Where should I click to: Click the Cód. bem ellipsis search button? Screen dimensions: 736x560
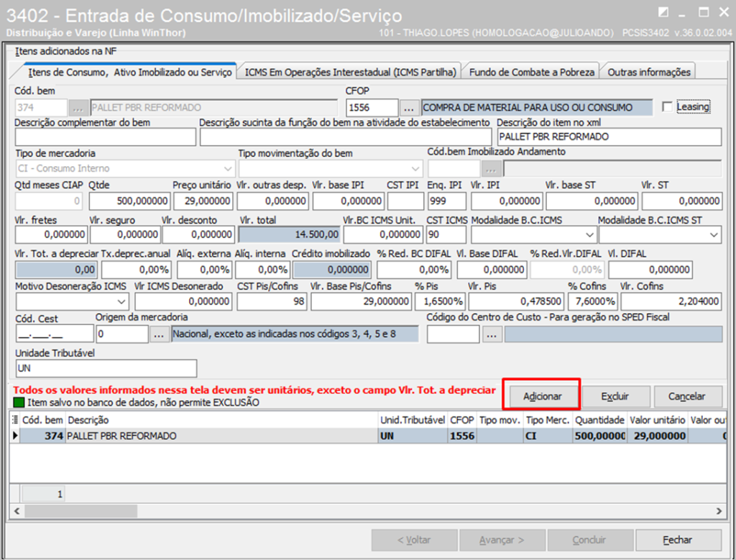click(78, 108)
